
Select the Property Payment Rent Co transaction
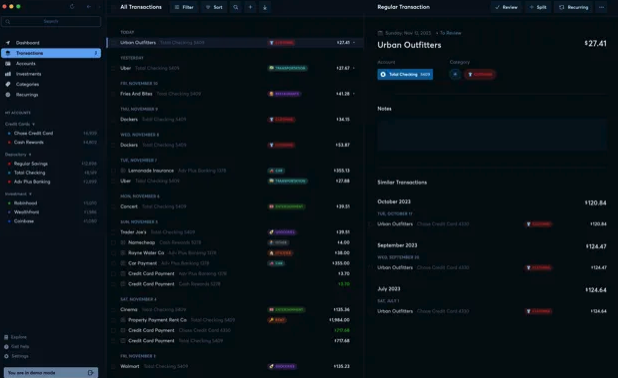235,320
